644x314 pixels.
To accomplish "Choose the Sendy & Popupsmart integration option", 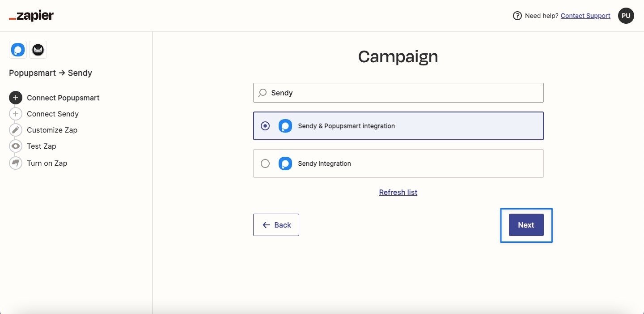I will [x=398, y=126].
